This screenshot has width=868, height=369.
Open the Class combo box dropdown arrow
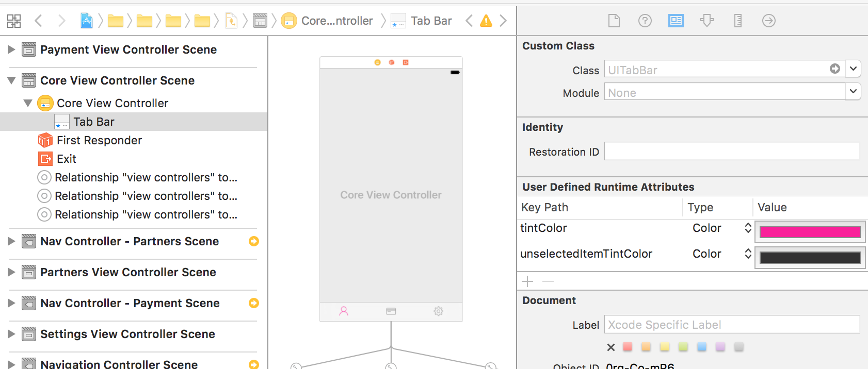coord(853,69)
